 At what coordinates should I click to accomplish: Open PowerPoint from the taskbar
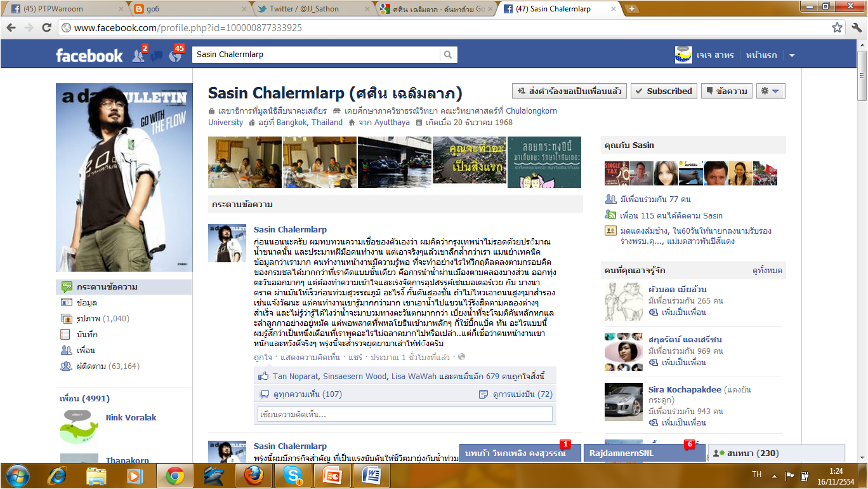(332, 475)
